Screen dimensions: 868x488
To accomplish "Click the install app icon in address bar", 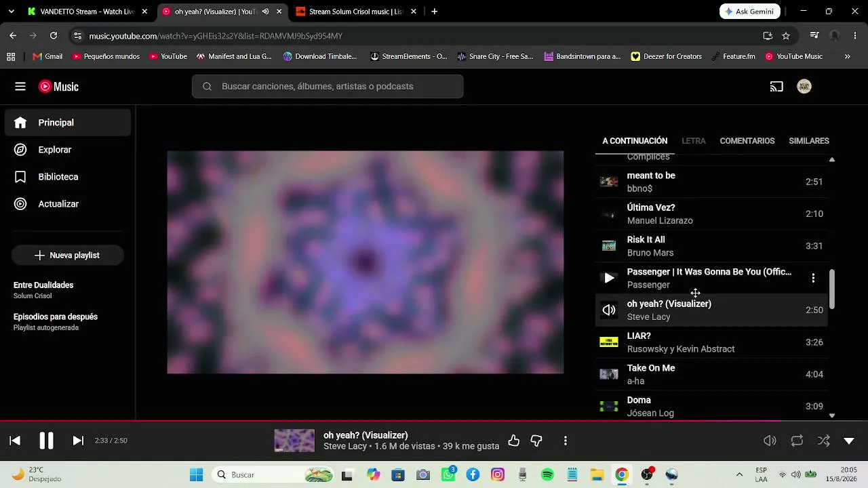I will [768, 35].
